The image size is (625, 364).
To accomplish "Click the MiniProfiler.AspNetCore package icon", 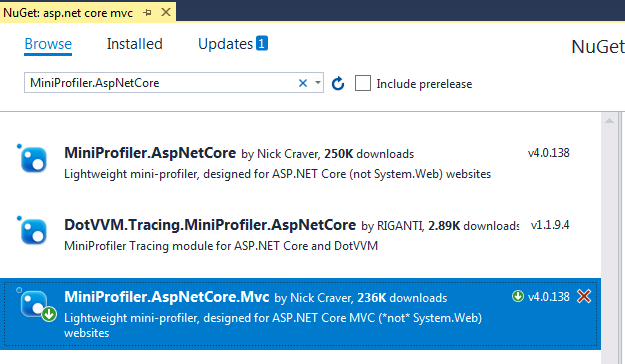I will pyautogui.click(x=33, y=159).
